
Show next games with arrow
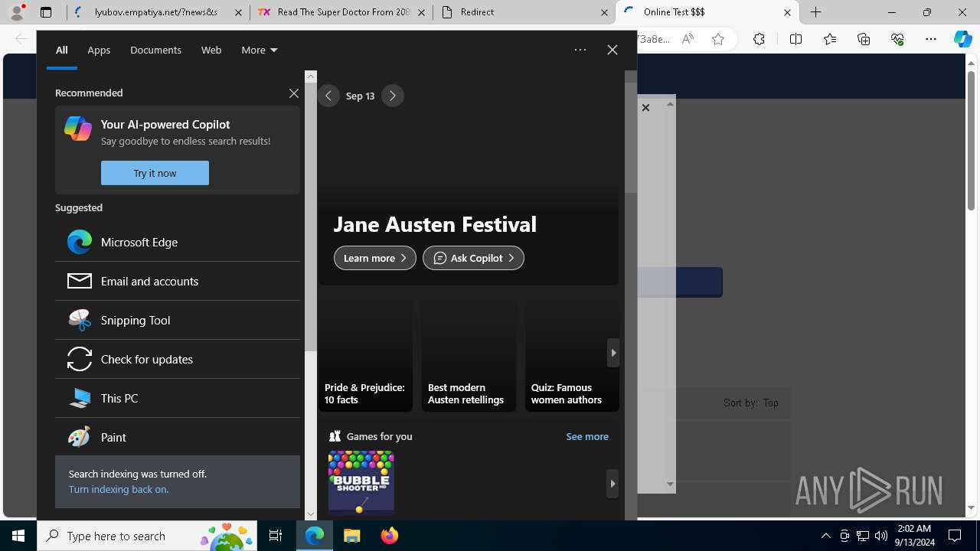coord(612,484)
